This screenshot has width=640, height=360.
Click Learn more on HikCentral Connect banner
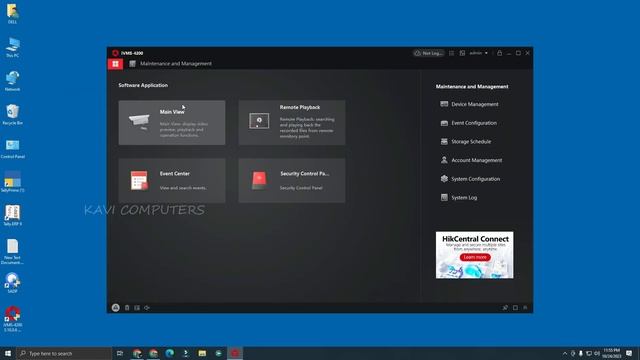[x=475, y=257]
